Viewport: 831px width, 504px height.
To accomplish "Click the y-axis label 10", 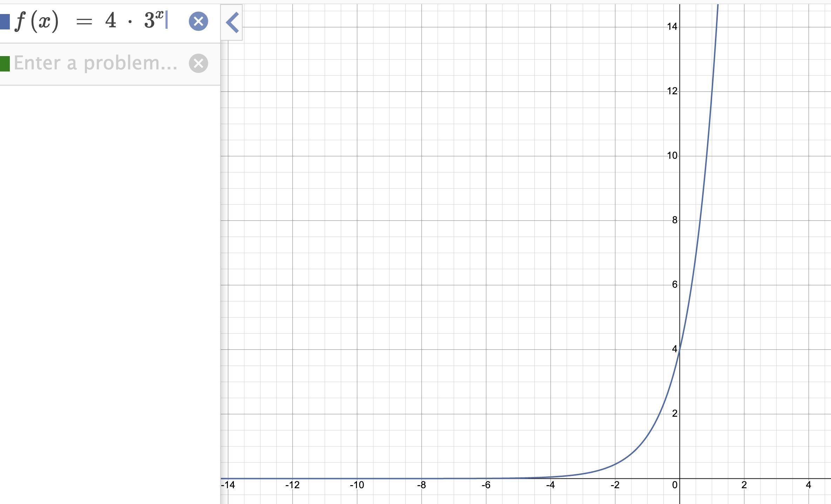I will (672, 156).
